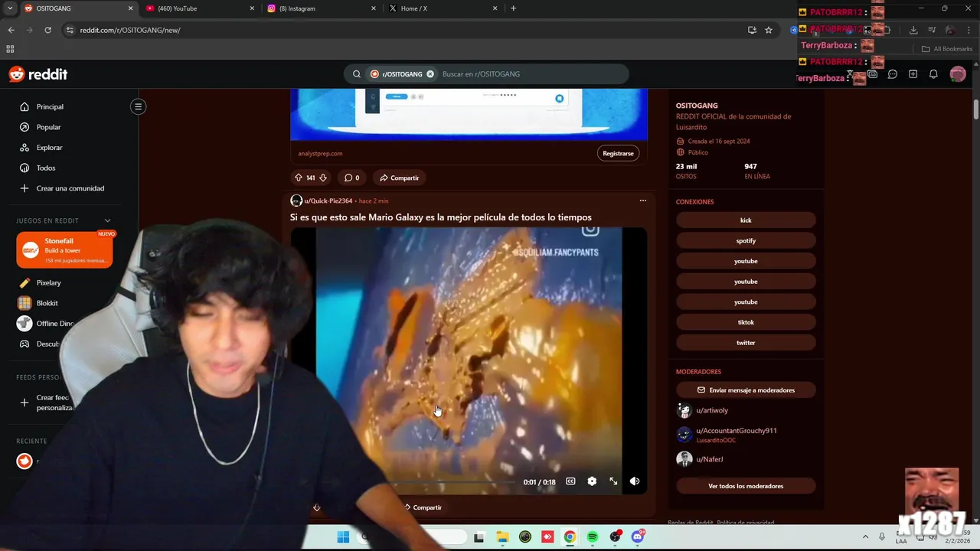Open the All Bookmarks folder
The height and width of the screenshot is (551, 980).
(947, 49)
